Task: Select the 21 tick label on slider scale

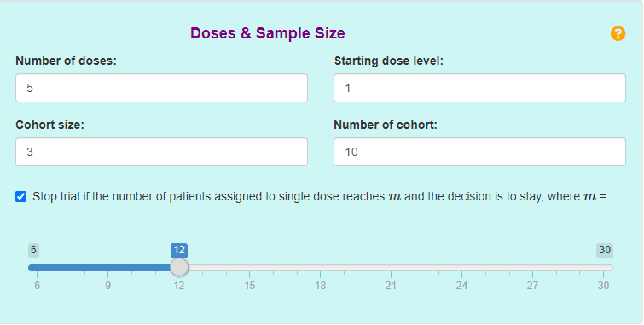Action: (x=391, y=286)
